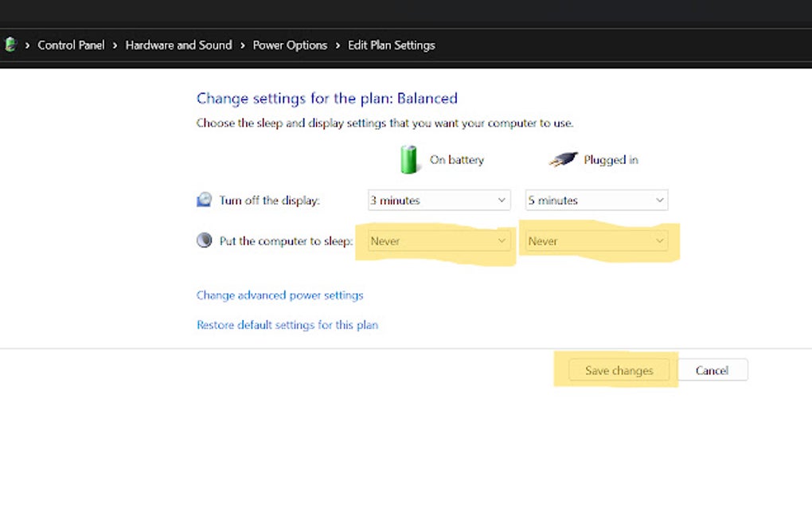Click the Save changes button
Viewport: 812px width, 508px height.
point(619,370)
